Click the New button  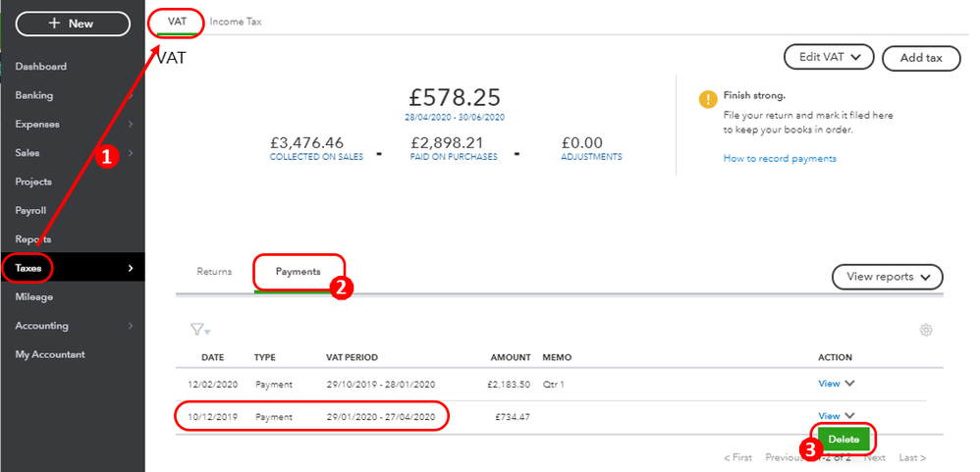coord(73,24)
